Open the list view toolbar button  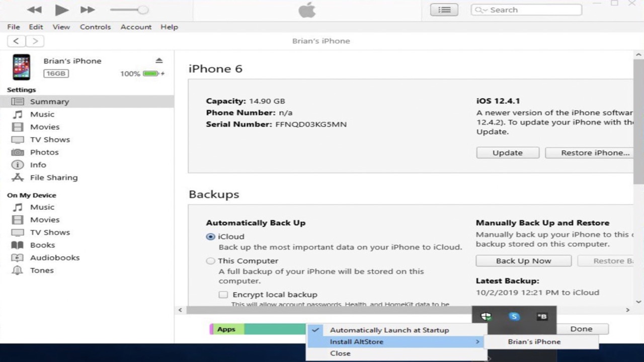point(444,10)
